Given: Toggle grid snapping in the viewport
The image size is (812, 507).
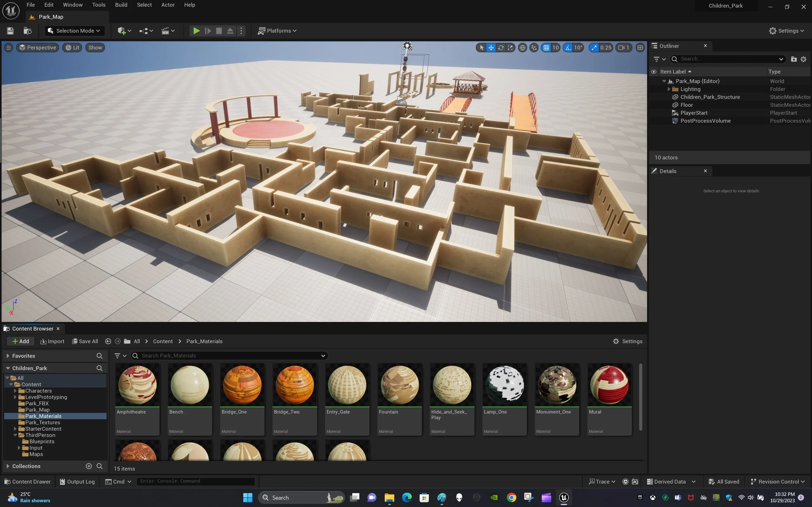Looking at the screenshot, I should pyautogui.click(x=546, y=48).
